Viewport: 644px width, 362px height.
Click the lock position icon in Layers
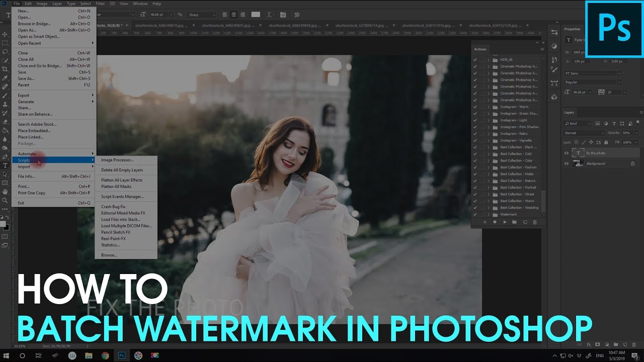pos(591,142)
